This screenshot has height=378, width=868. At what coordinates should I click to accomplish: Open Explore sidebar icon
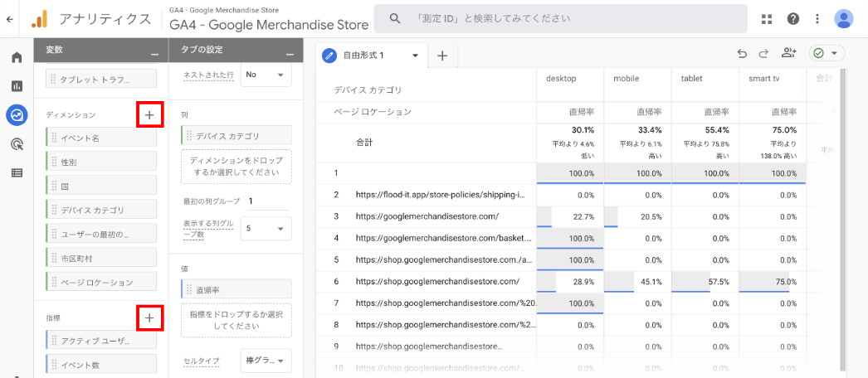17,115
